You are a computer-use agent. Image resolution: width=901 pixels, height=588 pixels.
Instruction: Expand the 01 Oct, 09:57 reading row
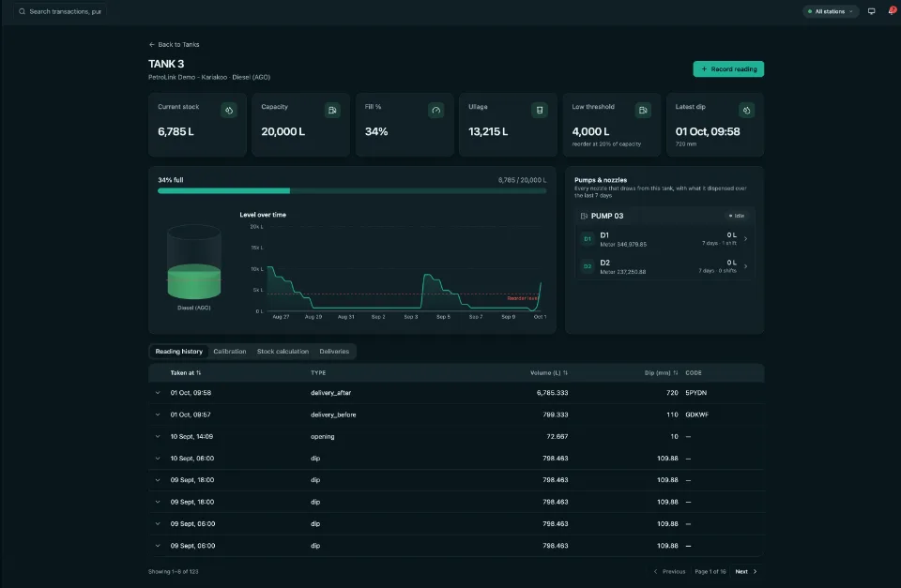point(158,415)
